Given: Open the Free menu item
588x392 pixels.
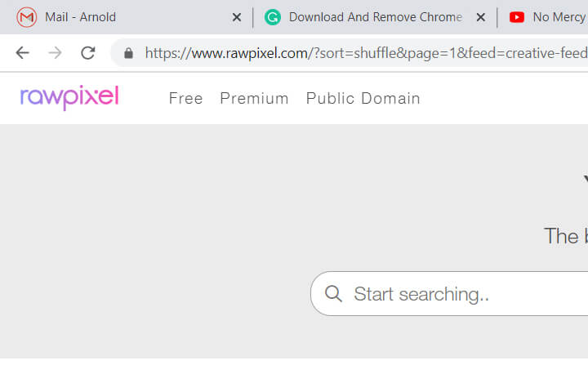Looking at the screenshot, I should coord(186,98).
